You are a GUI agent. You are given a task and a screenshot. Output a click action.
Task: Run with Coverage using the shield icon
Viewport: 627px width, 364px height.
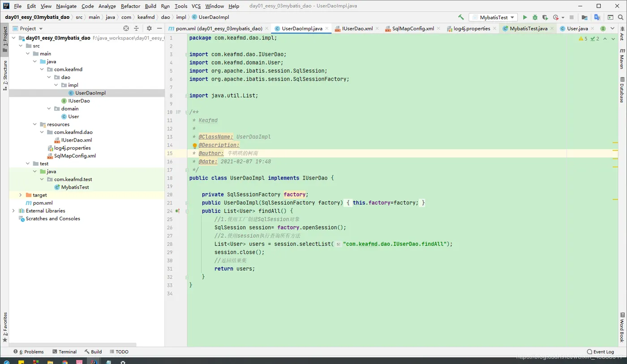[x=545, y=17]
